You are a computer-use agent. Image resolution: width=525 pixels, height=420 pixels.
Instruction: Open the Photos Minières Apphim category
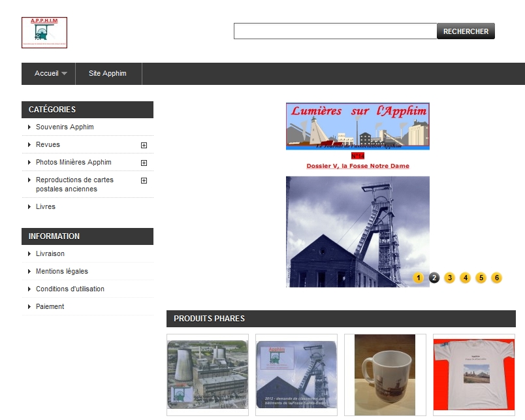73,162
